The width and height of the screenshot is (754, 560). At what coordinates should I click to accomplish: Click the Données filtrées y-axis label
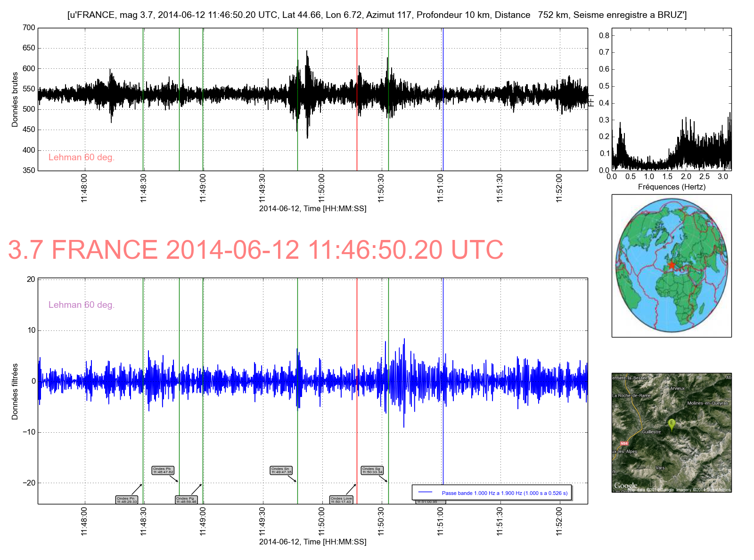[15, 391]
